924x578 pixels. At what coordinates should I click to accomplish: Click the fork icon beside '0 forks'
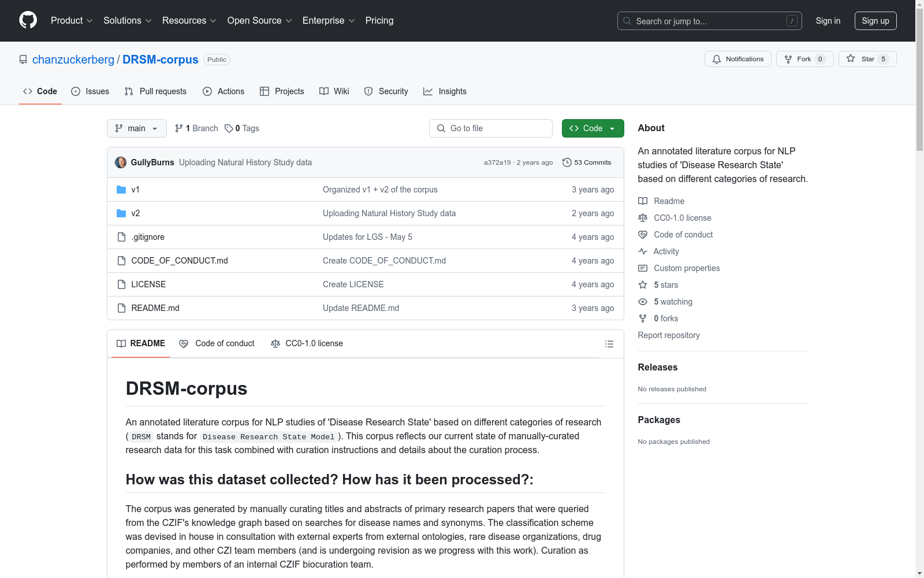click(x=643, y=318)
